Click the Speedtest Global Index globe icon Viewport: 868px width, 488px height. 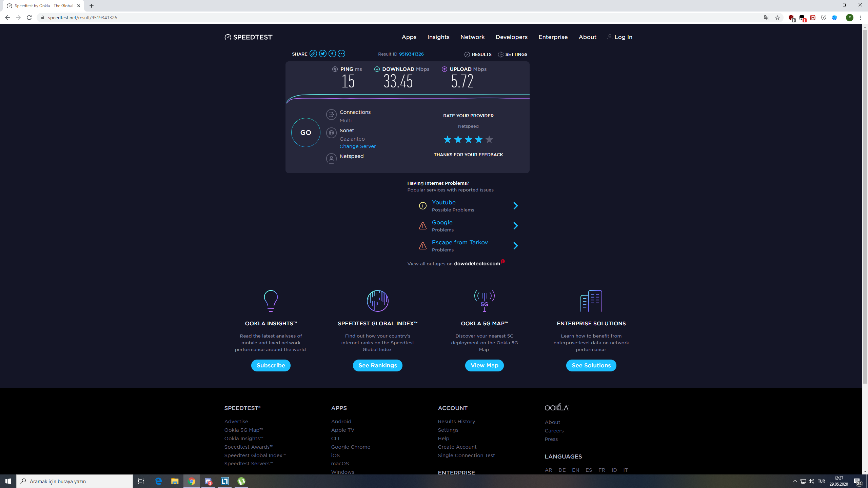coord(377,301)
